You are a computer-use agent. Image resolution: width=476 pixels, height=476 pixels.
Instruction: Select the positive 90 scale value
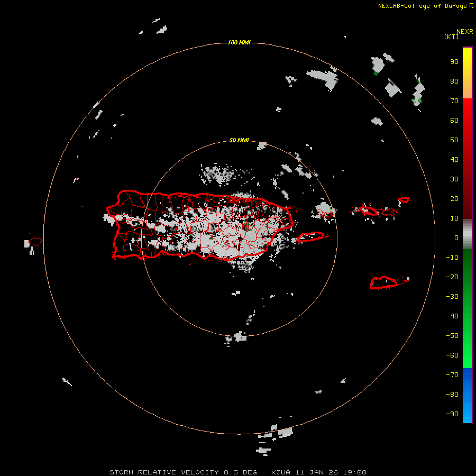454,62
